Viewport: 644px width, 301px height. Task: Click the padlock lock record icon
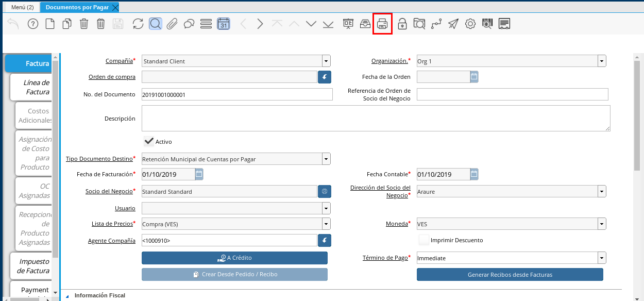(402, 24)
